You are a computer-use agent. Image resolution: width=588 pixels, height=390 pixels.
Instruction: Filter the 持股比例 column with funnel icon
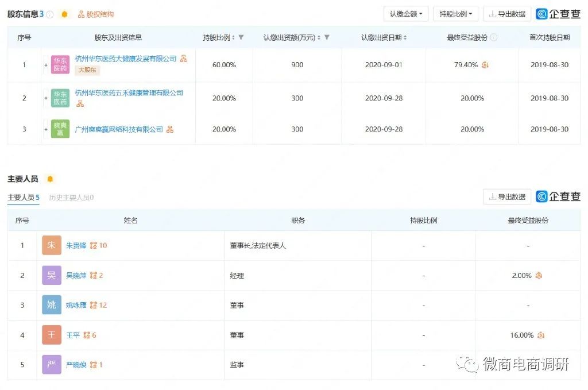pos(241,37)
